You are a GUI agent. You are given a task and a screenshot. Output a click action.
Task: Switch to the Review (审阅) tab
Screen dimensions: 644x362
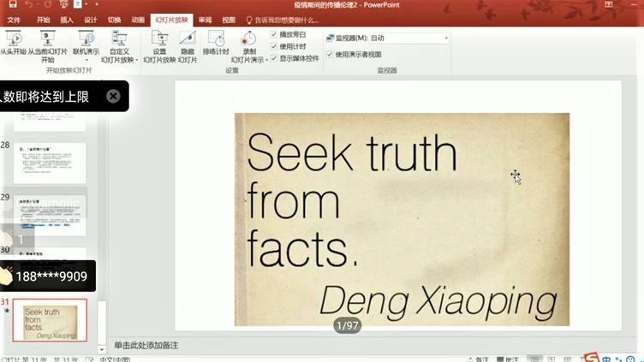click(x=205, y=20)
